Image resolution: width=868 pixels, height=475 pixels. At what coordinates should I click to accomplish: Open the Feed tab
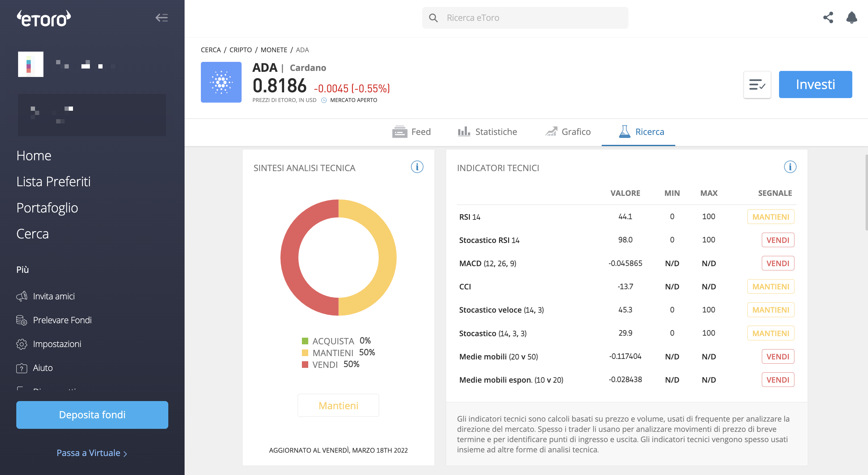[411, 132]
